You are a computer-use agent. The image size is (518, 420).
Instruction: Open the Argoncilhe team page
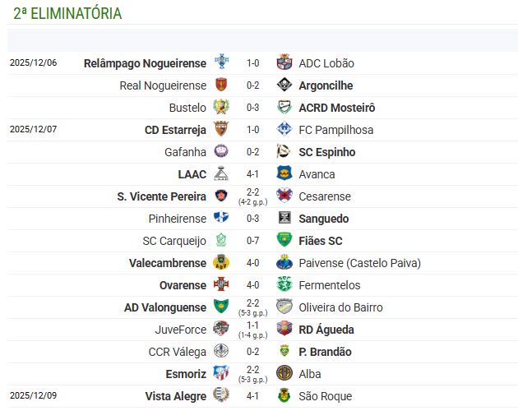[x=326, y=85]
